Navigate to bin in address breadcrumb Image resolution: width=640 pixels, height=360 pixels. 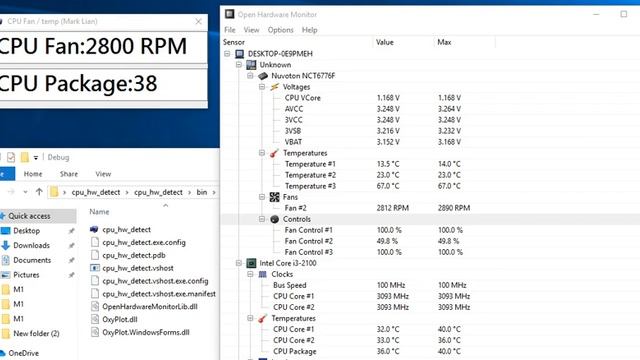tap(202, 192)
